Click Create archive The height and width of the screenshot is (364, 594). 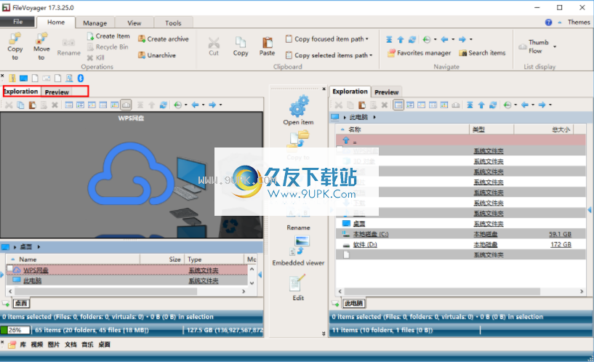tap(164, 39)
